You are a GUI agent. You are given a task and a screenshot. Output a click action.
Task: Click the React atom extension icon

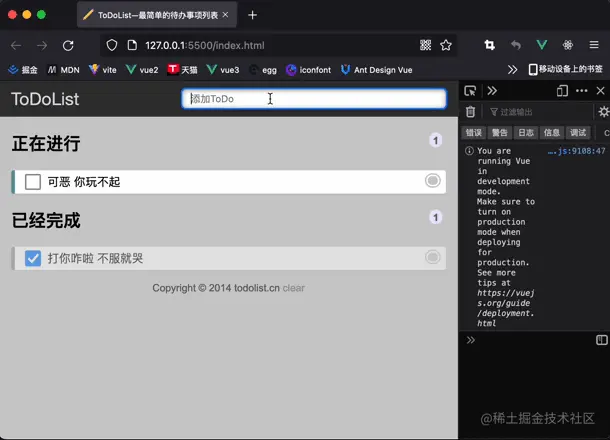pyautogui.click(x=568, y=45)
